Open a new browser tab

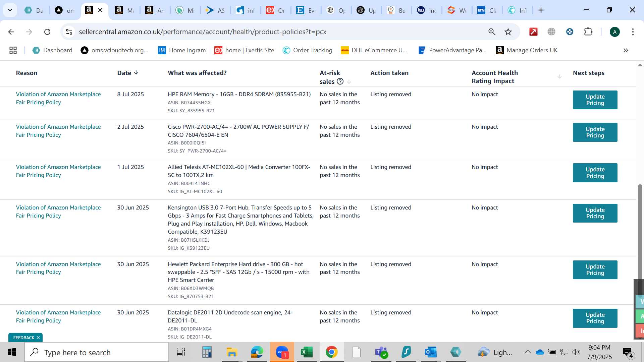click(541, 10)
